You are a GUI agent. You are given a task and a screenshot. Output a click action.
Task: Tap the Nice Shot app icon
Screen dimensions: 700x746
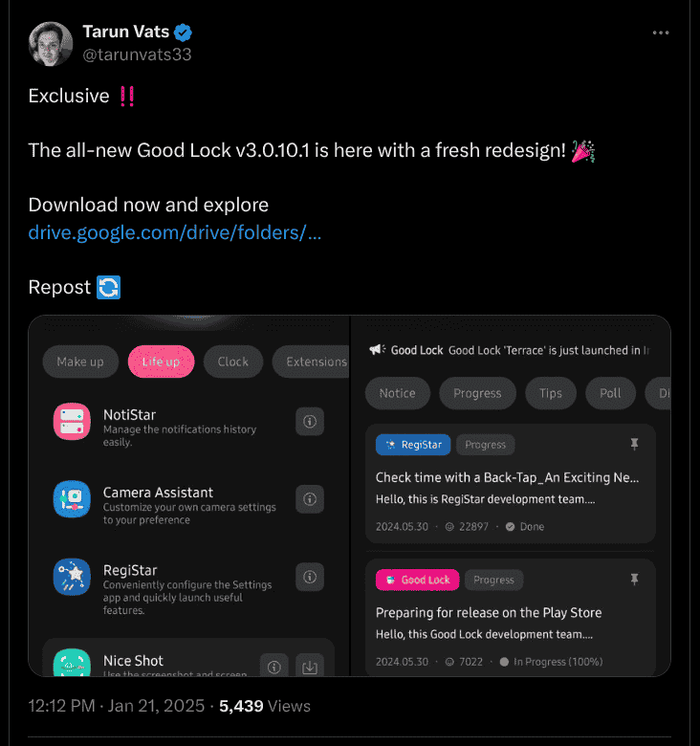(x=72, y=663)
